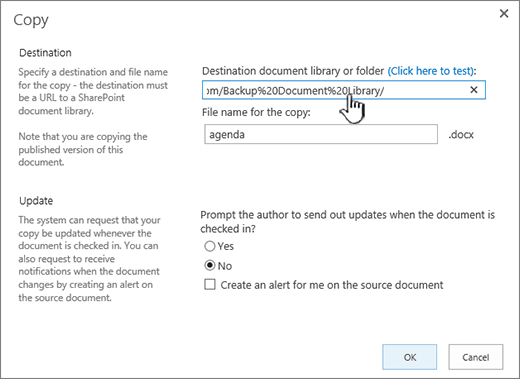
Task: Click the file name field containing agenda
Action: click(321, 134)
